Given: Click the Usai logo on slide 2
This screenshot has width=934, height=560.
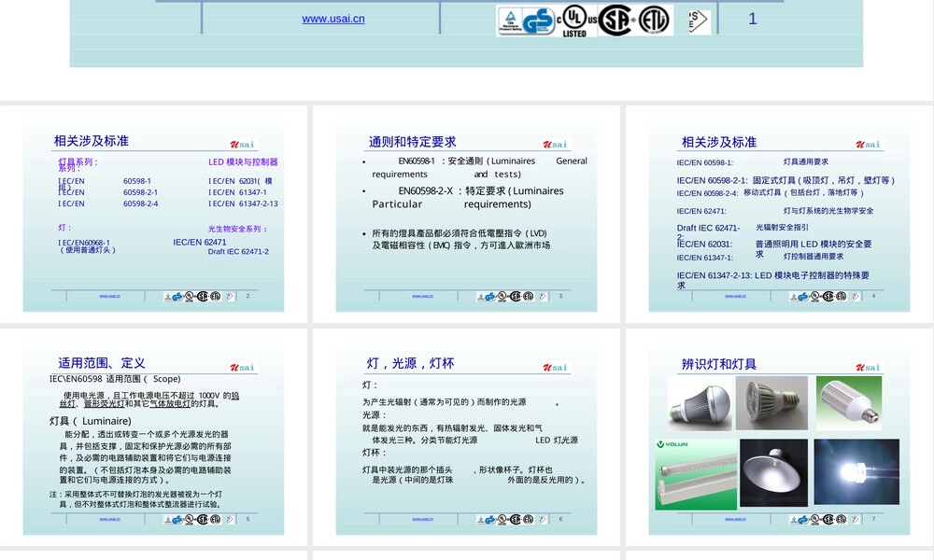Looking at the screenshot, I should [243, 144].
